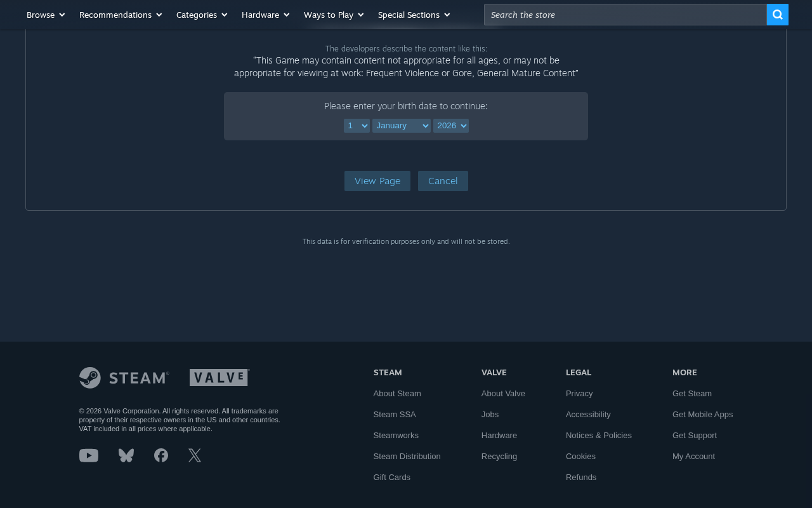Screen dimensions: 812x508
Task: Click the Valve logo in footer
Action: 219,377
